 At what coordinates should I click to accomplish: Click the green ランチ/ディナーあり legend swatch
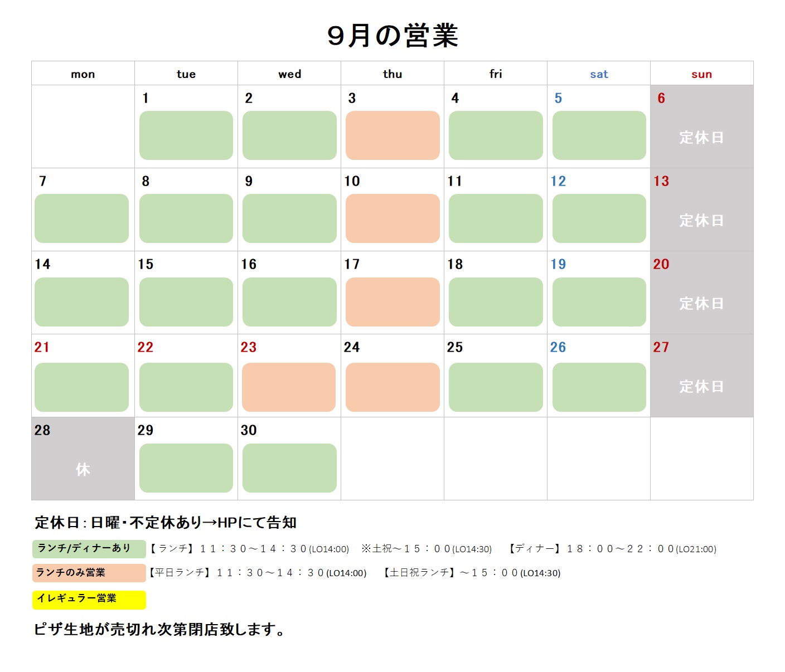(x=89, y=549)
